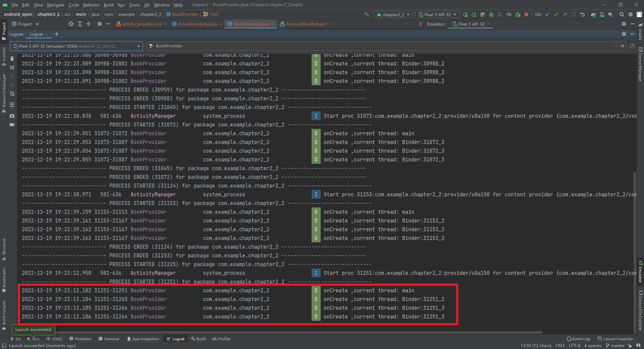Open the SDK Manager toolbar icon

(x=611, y=14)
